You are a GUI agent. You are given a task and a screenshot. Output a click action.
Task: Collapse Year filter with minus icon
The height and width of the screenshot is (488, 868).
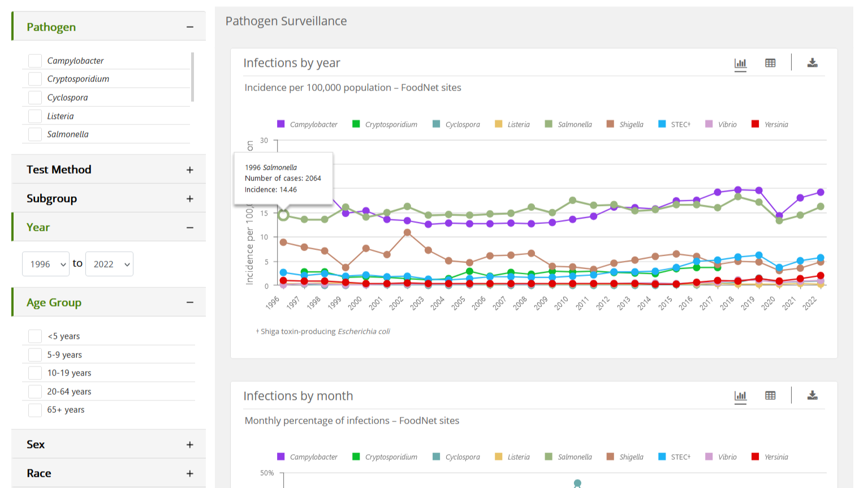pyautogui.click(x=190, y=227)
